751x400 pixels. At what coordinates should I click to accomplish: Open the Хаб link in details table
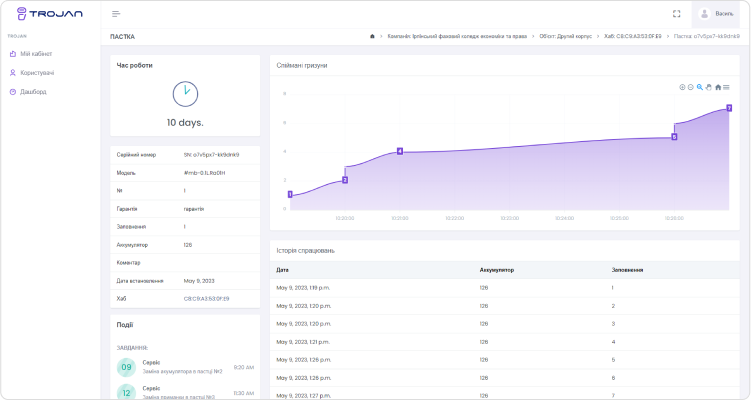206,298
